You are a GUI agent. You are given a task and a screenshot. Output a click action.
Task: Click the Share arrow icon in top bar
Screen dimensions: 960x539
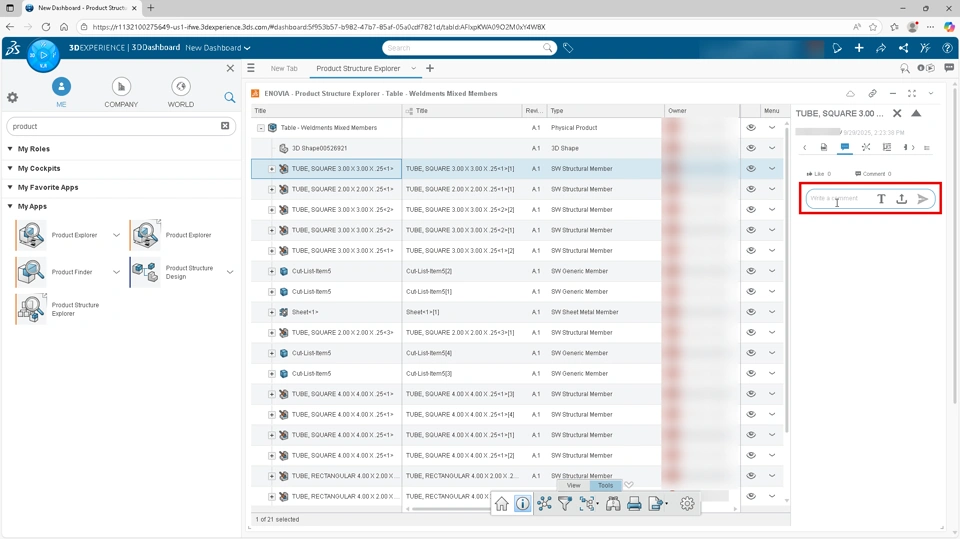click(881, 48)
